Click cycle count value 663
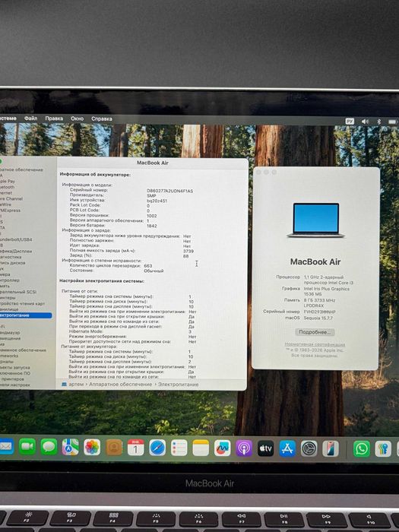The height and width of the screenshot is (532, 399). 148,266
